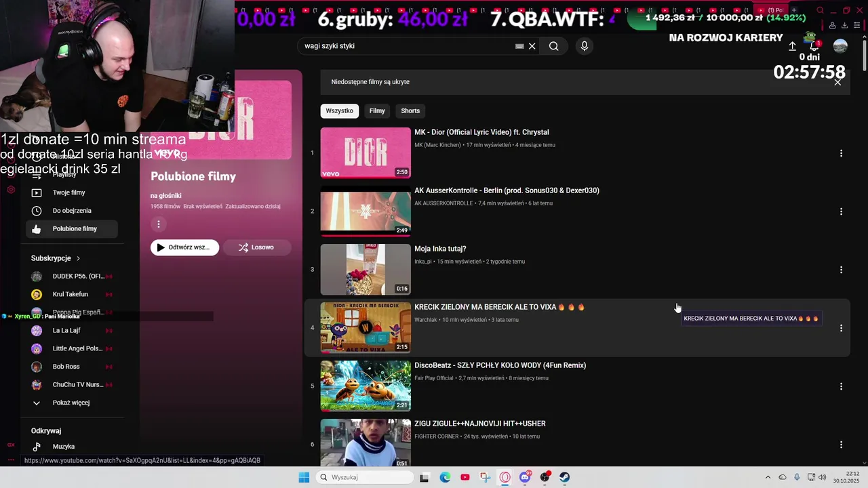
Task: Start voice search with microphone icon
Action: click(585, 46)
